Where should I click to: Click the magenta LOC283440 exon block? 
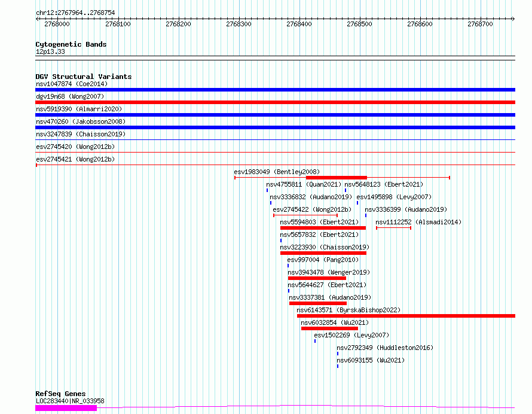tap(66, 408)
